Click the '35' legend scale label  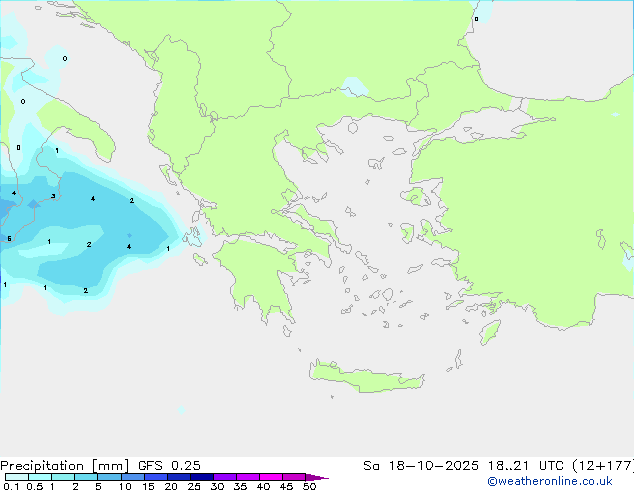[x=240, y=486]
